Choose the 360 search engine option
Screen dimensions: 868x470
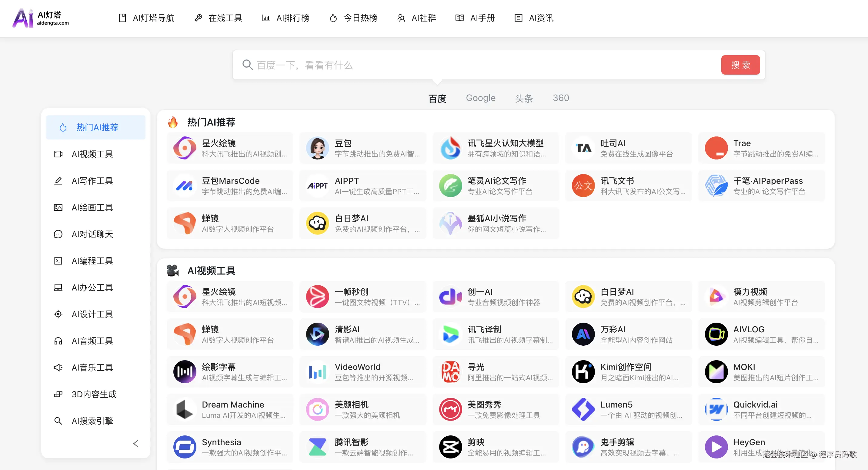tap(561, 98)
